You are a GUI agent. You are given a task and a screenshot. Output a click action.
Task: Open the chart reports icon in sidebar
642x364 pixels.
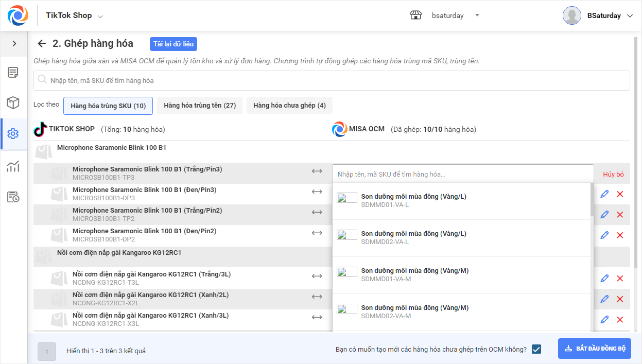(13, 166)
